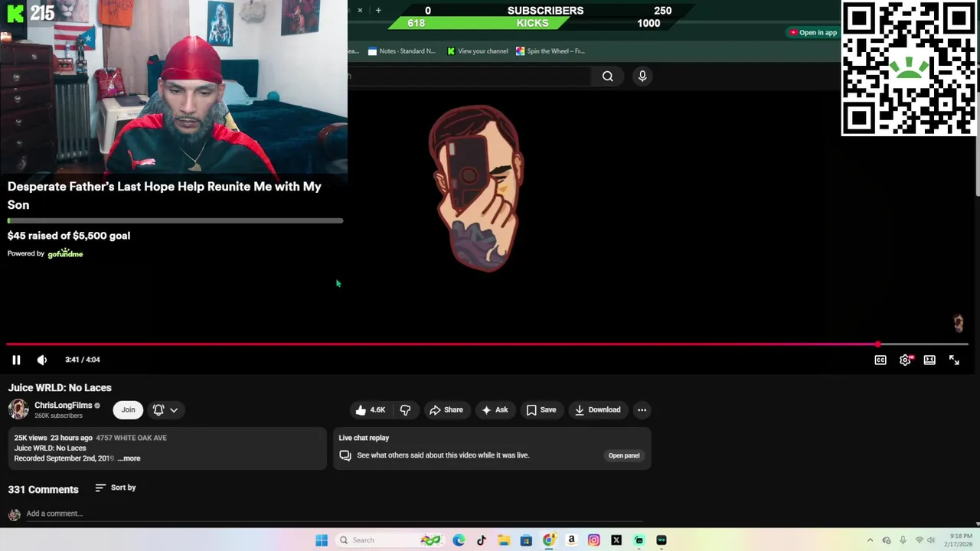The width and height of the screenshot is (980, 551).
Task: Open Chrome from the taskbar
Action: tap(549, 540)
